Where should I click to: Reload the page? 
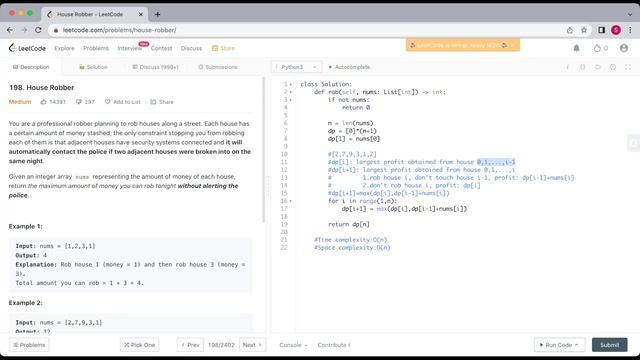(x=38, y=30)
